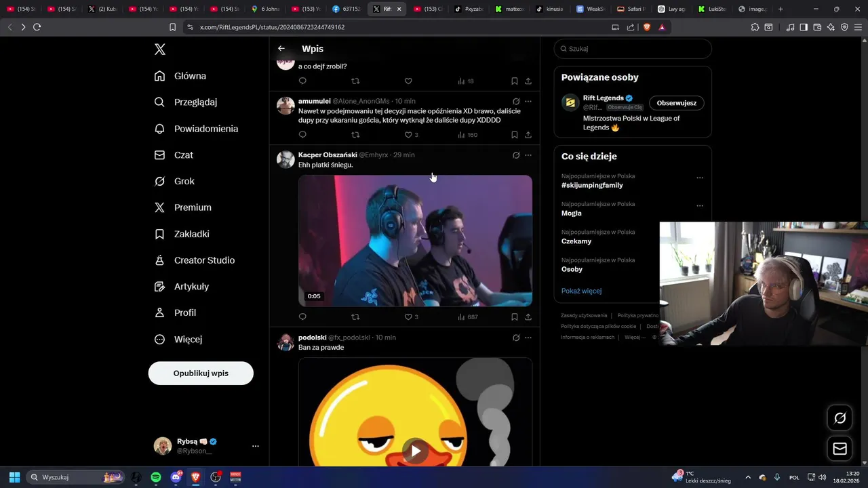
Task: Open browser extensions puzzle icon
Action: 755,27
